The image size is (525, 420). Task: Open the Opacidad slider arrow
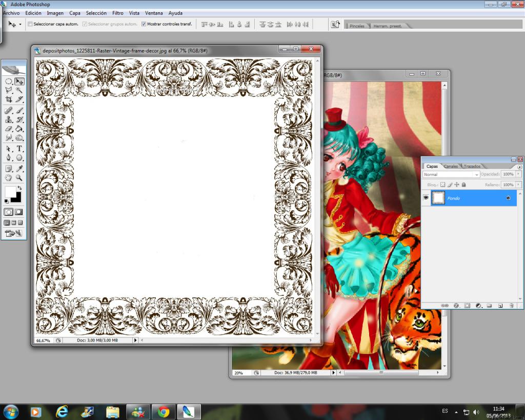click(x=519, y=174)
